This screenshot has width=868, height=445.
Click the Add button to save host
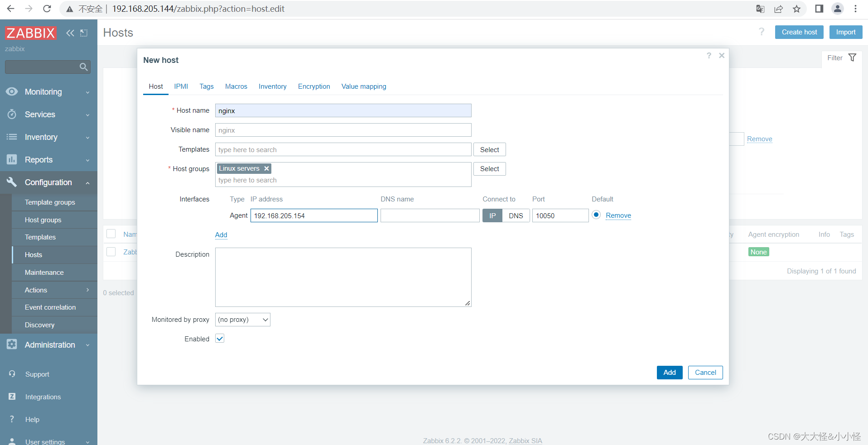[x=670, y=372]
